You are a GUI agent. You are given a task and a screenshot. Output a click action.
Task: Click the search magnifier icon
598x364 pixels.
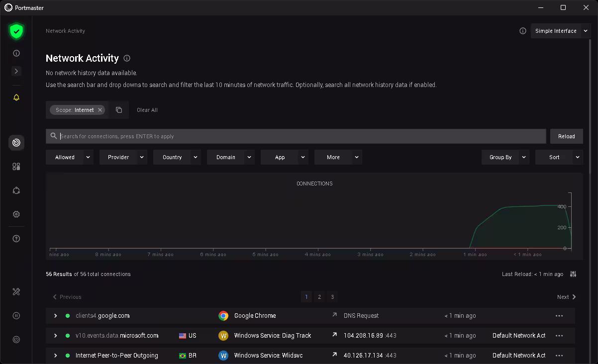(54, 136)
